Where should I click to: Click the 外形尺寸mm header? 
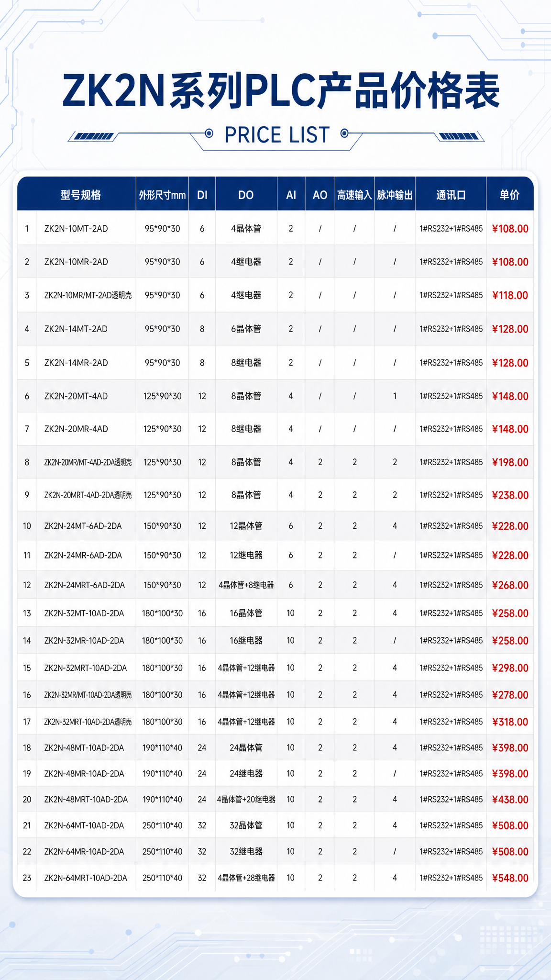click(162, 195)
